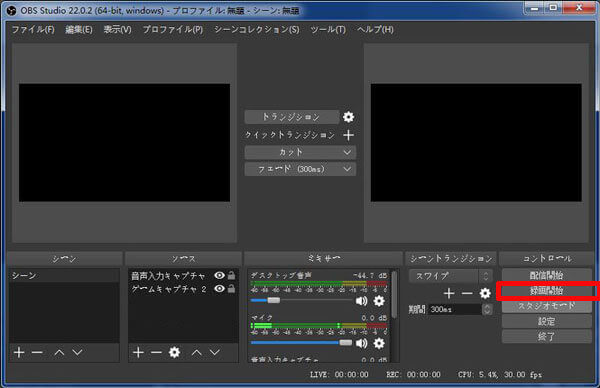Open 設定 settings button

coord(546,321)
